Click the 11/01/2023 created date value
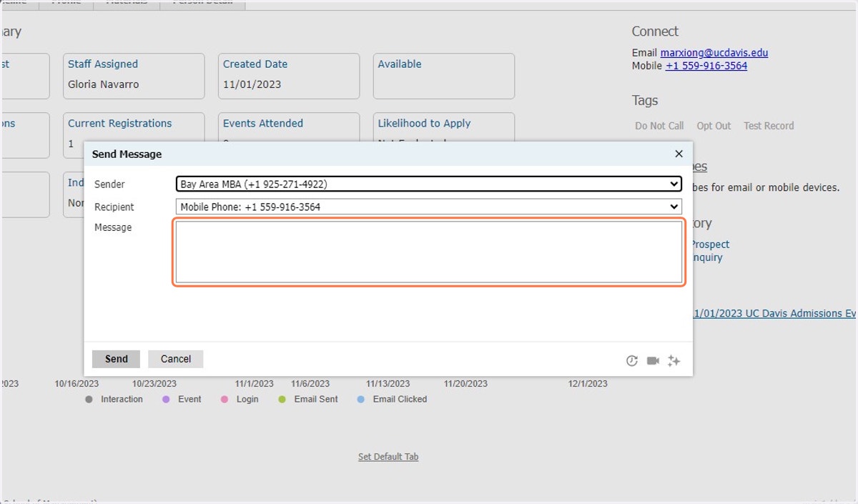This screenshot has height=504, width=858. (252, 84)
